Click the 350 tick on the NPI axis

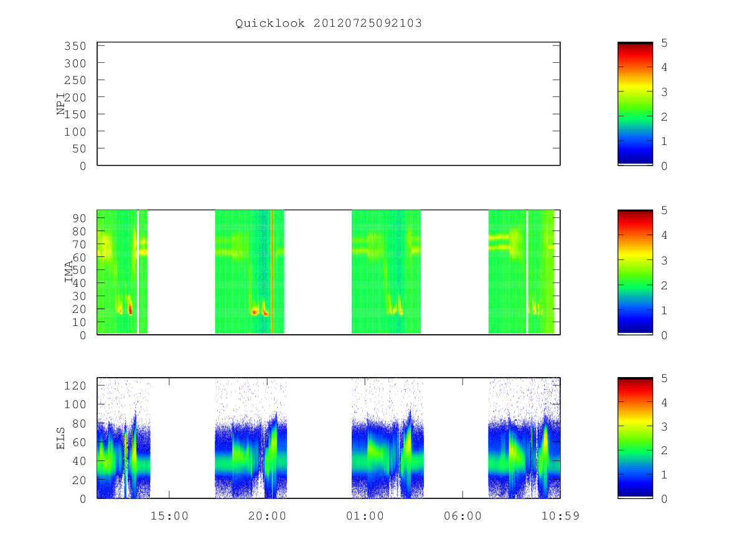click(76, 46)
